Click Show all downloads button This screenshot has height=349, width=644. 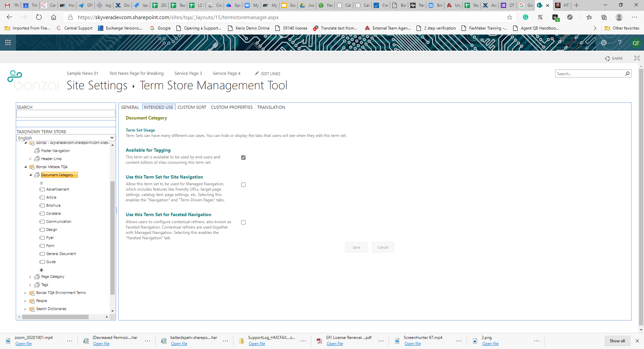[x=617, y=341]
